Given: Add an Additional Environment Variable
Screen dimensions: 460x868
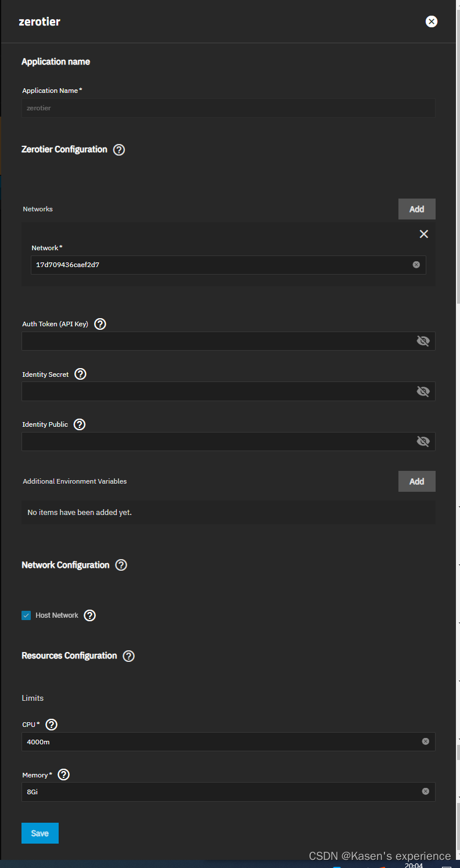Looking at the screenshot, I should click(x=416, y=481).
